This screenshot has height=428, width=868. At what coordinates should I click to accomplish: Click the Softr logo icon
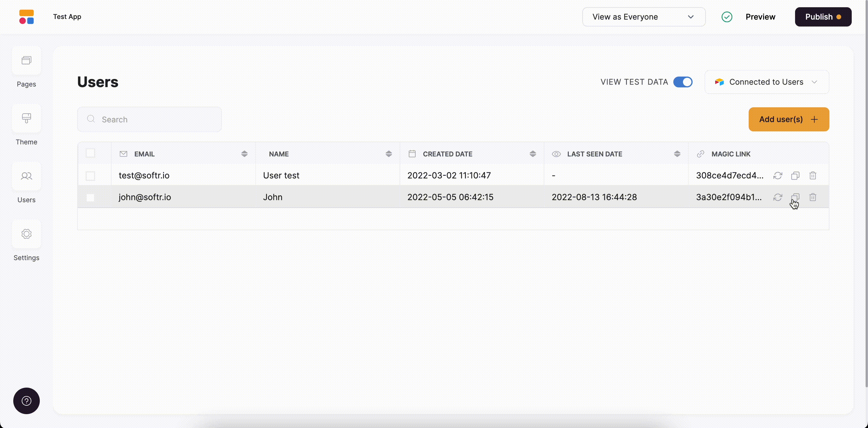(x=26, y=17)
